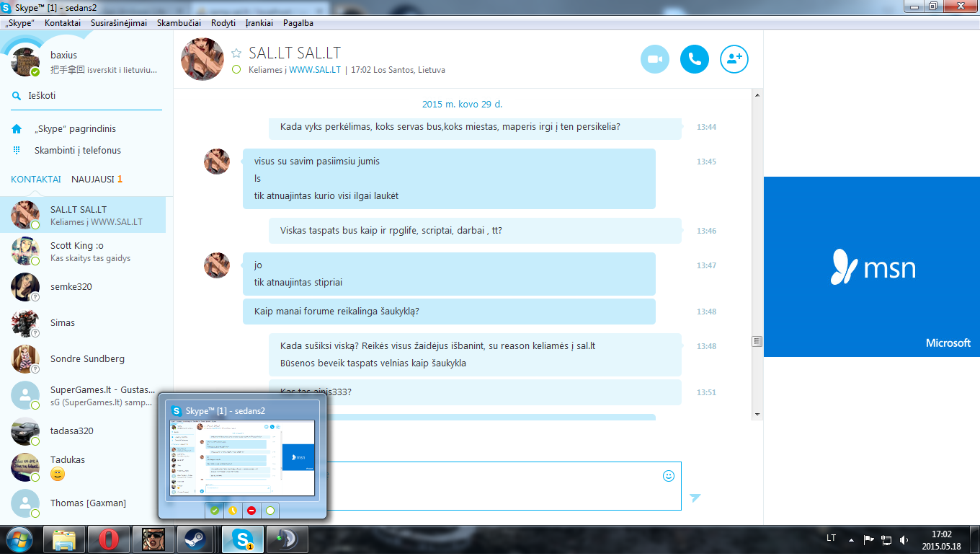Set status to Away in taskbar preview
Screen dimensions: 980x556
click(x=233, y=511)
